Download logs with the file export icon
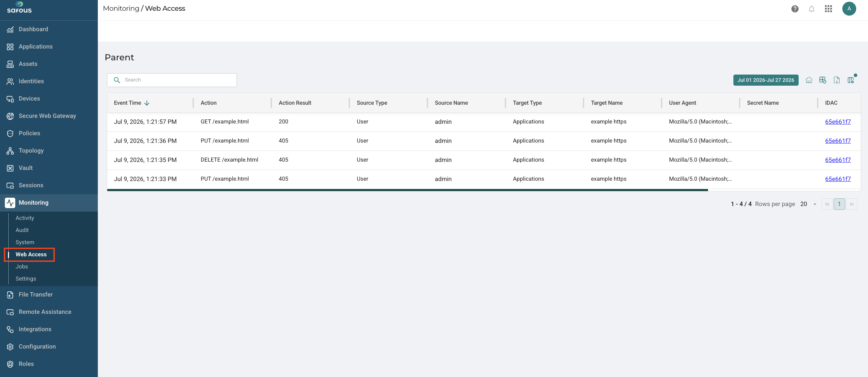This screenshot has width=868, height=377. 837,80
